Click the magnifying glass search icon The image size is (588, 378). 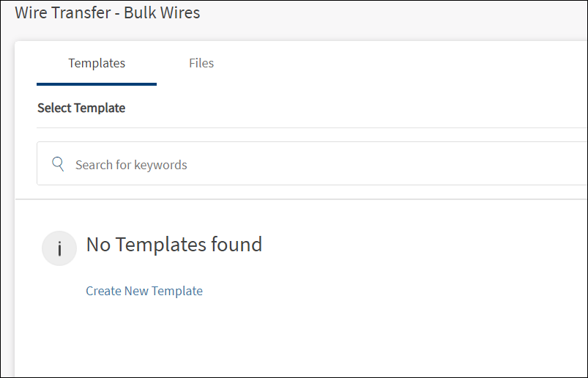pos(58,164)
